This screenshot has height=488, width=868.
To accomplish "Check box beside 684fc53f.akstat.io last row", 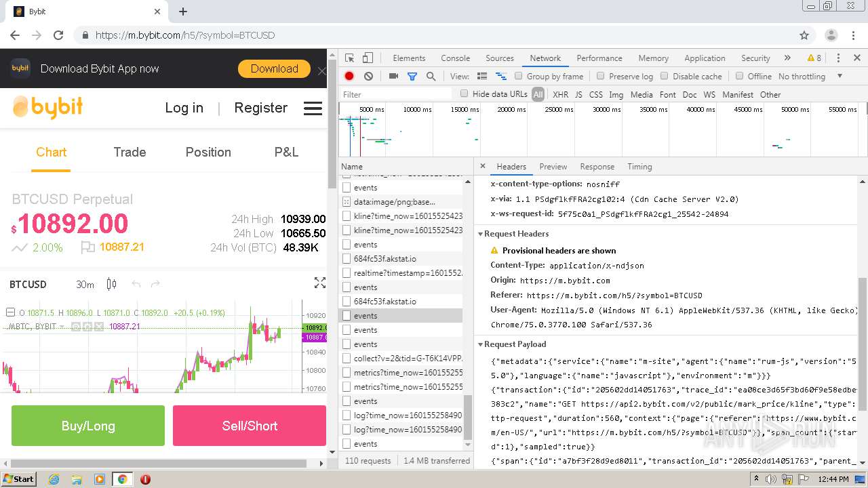I will (347, 302).
